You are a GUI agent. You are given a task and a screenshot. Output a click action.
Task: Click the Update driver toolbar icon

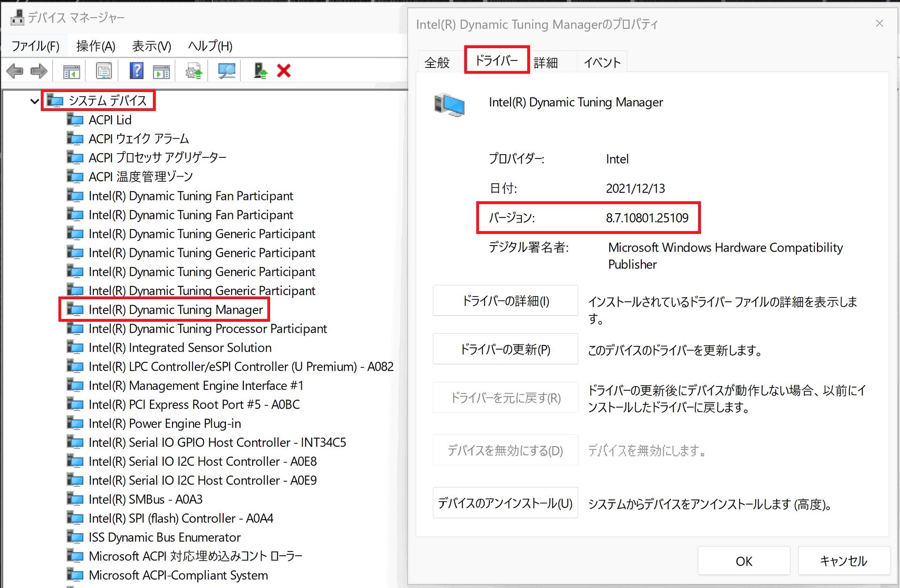194,71
